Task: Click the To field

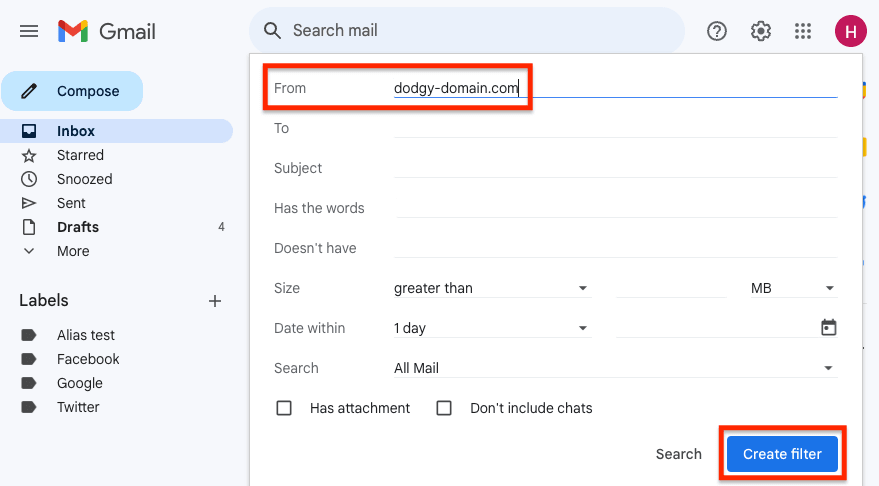Action: point(616,128)
